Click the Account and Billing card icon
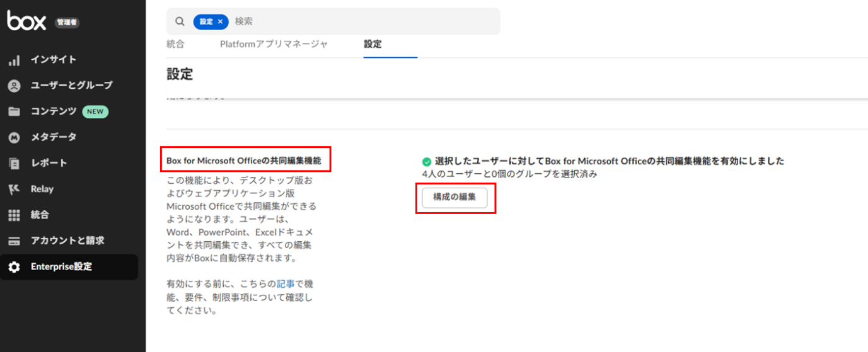The height and width of the screenshot is (352, 868). point(14,241)
